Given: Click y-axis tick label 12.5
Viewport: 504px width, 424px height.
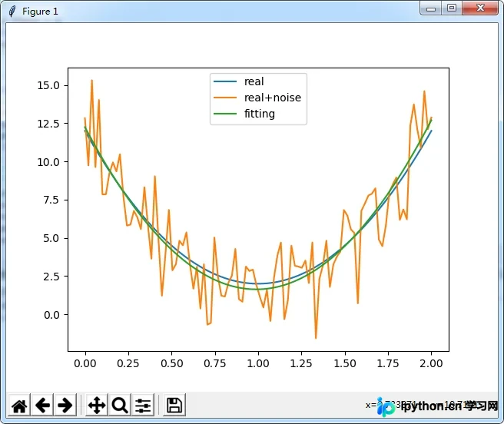Looking at the screenshot, I should [x=48, y=124].
